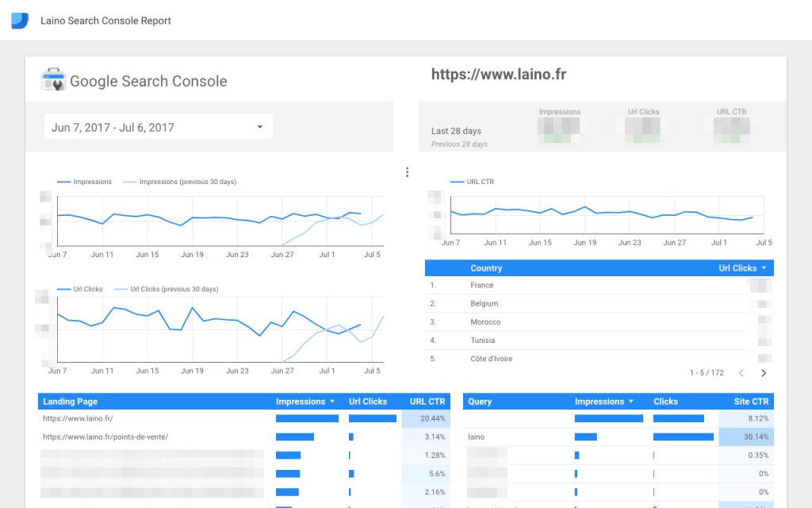
Task: Click Url Clicks header in Landing Page table
Action: tap(368, 401)
